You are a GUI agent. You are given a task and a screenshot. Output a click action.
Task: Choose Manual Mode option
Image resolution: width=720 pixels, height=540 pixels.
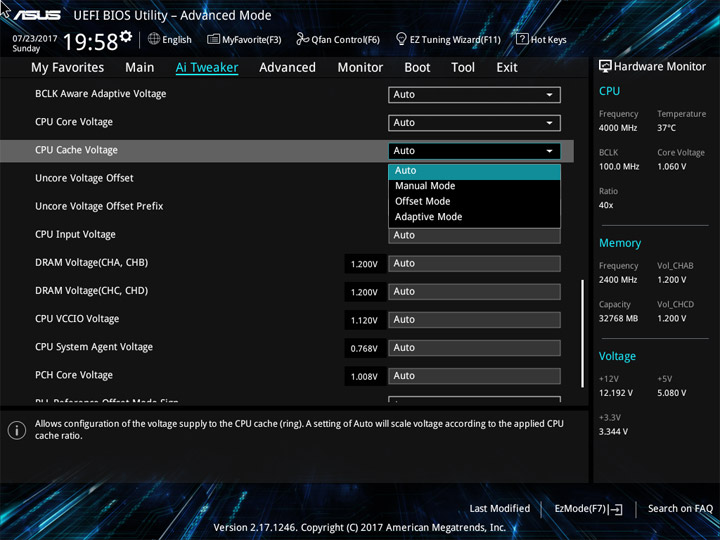coord(474,186)
